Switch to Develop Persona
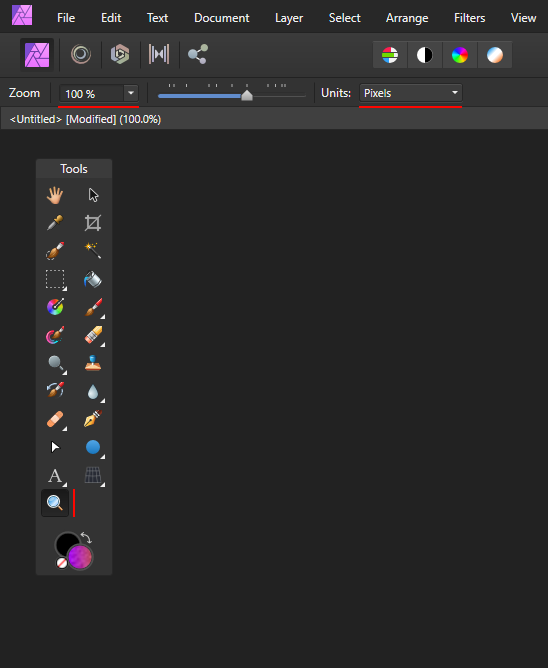Screen dimensions: 548x668 point(120,54)
